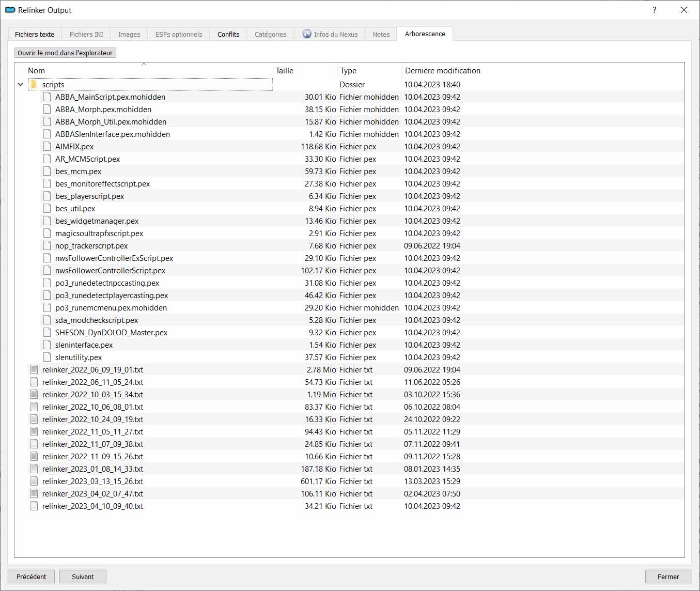The image size is (700, 591).
Task: Select the Notes tab
Action: 381,34
